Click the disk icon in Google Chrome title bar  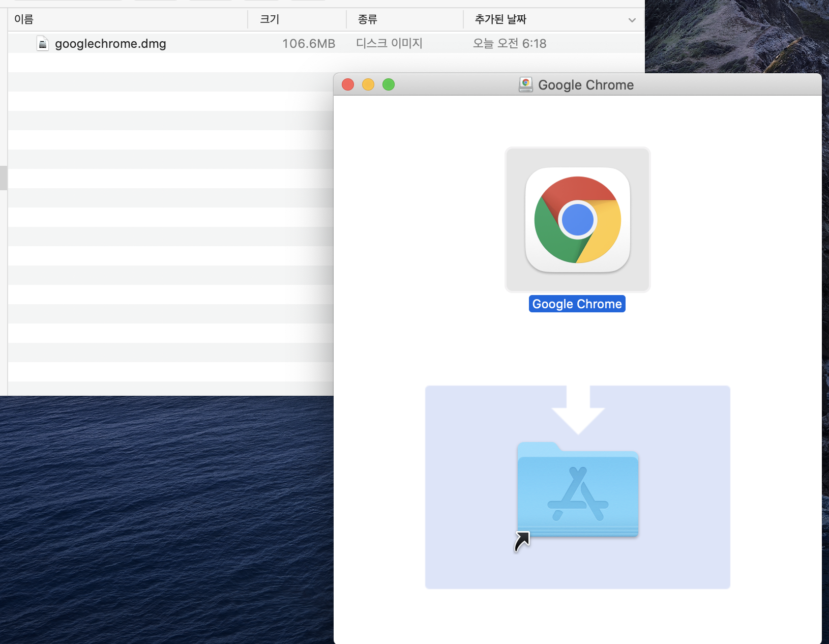point(526,84)
